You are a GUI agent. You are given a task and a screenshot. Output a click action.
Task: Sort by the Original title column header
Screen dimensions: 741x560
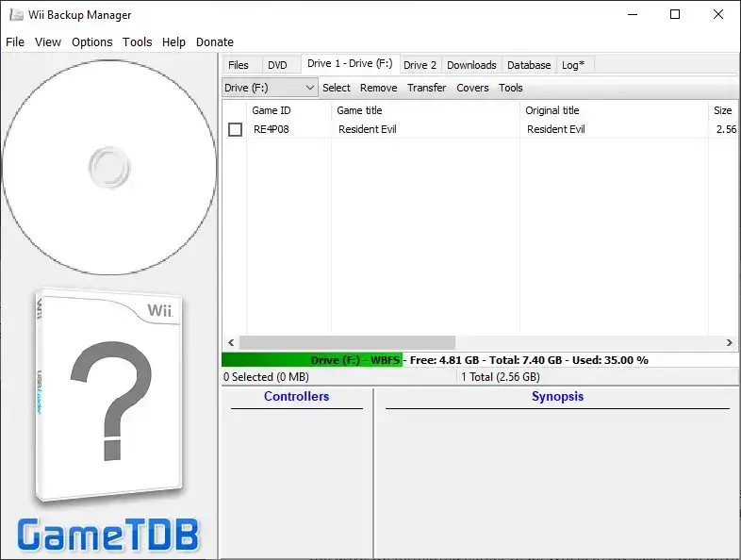(614, 110)
